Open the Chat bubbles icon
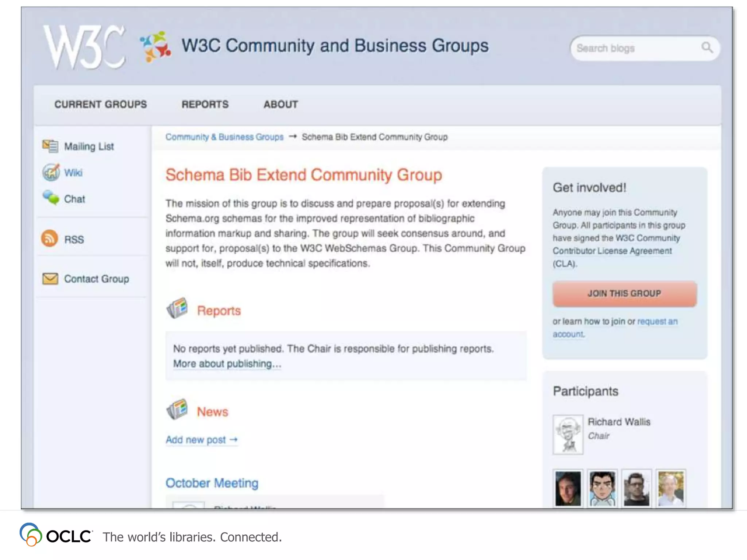 pyautogui.click(x=50, y=198)
